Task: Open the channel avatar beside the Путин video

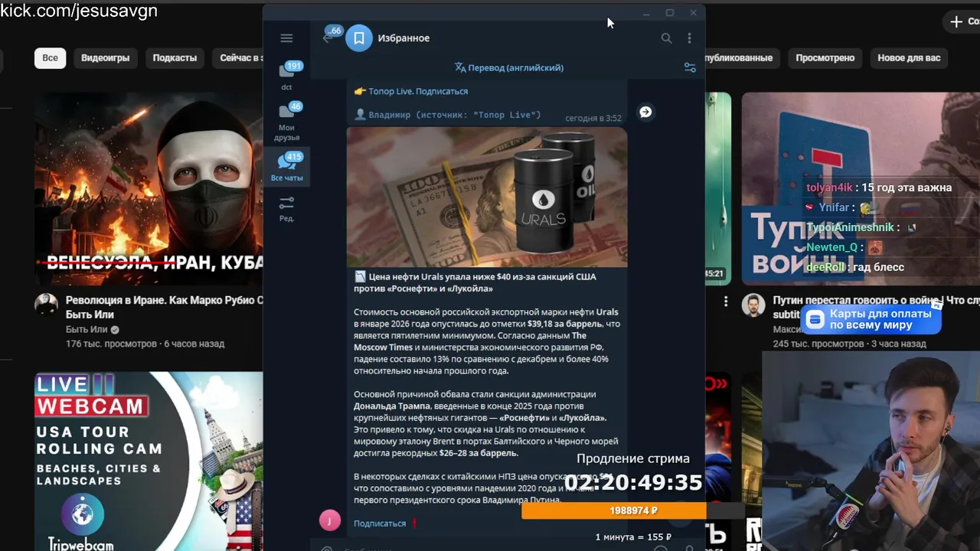Action: click(x=753, y=305)
